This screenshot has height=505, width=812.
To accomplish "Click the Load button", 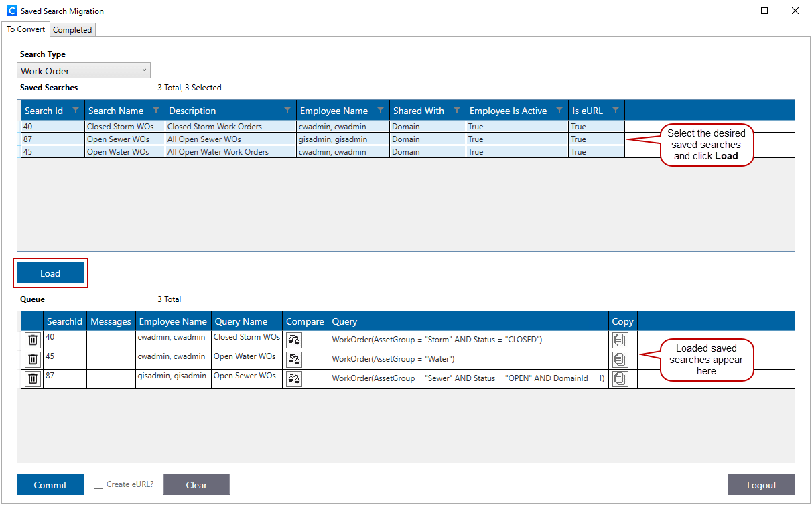I will coord(50,273).
